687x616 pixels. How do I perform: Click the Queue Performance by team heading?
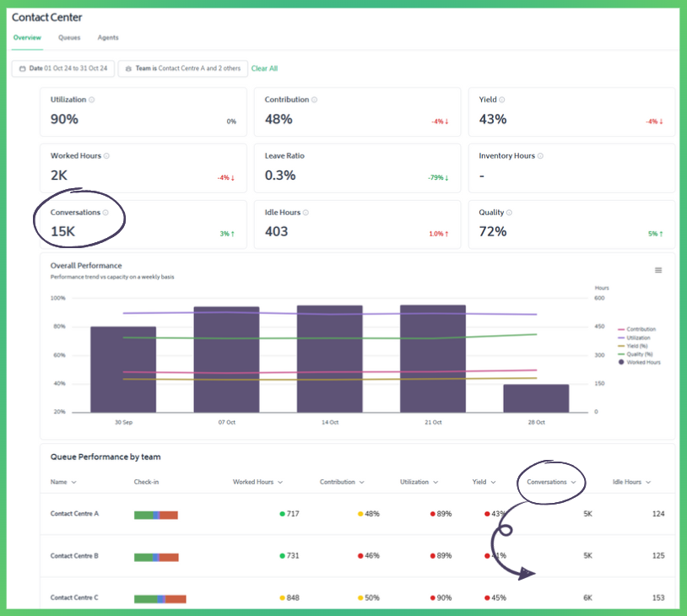coord(105,457)
